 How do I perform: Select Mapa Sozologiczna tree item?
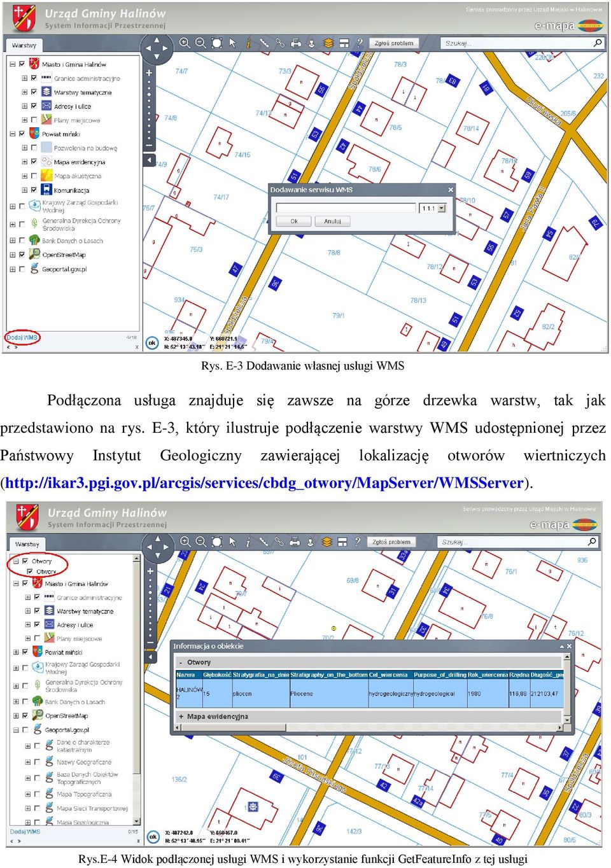click(82, 822)
